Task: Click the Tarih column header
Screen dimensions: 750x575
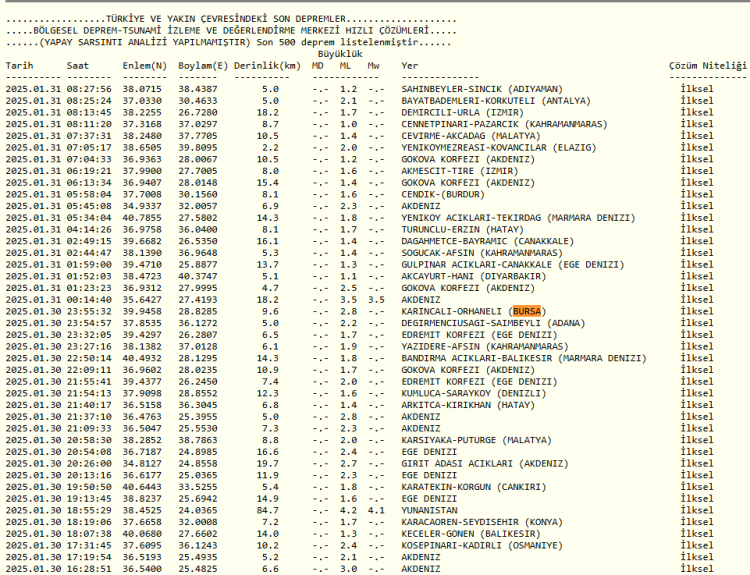Action: point(19,65)
